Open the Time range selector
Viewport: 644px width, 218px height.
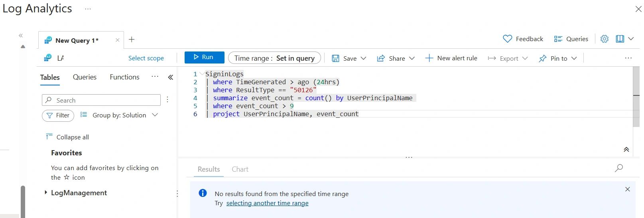coord(274,58)
